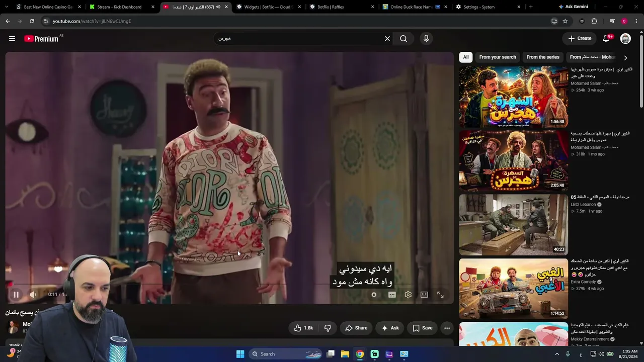The width and height of the screenshot is (644, 362).
Task: Open the Ask AI button
Action: [390, 328]
